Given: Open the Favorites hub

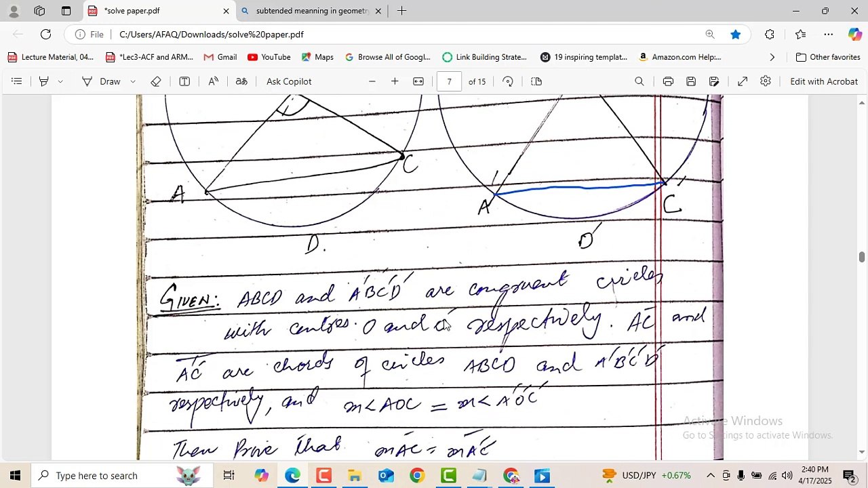Looking at the screenshot, I should [801, 35].
